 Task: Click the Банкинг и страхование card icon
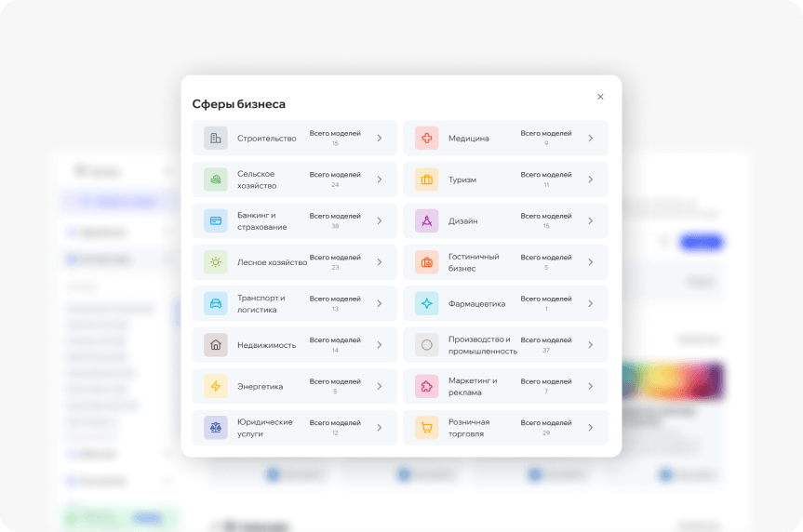click(x=216, y=220)
